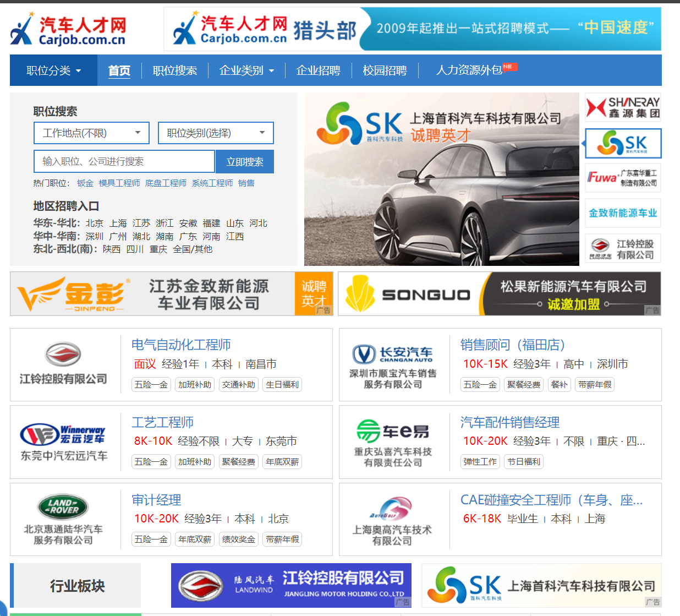Click the 行业板块 section heading

click(77, 586)
